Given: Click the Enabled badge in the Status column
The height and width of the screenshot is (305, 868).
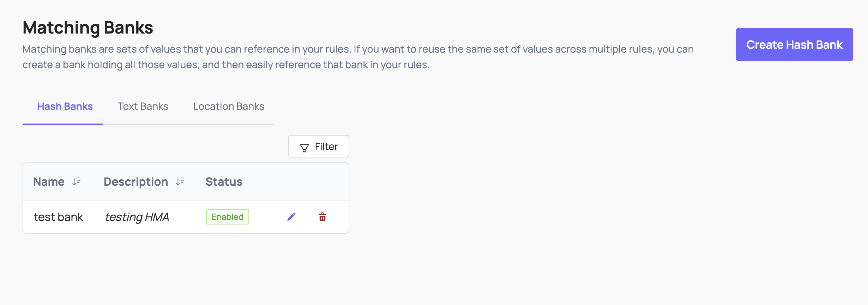Looking at the screenshot, I should tap(227, 216).
